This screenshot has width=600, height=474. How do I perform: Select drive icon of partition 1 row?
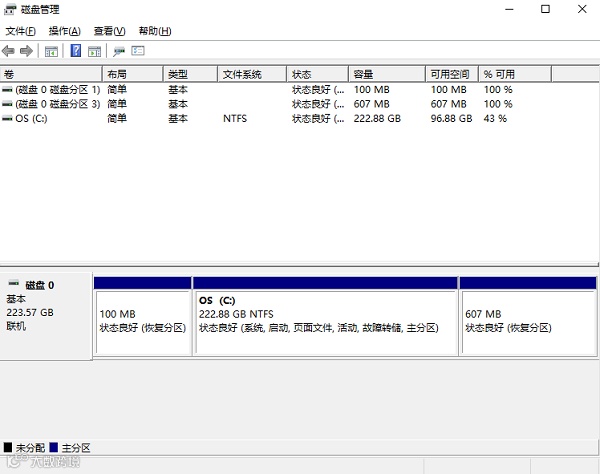tap(7, 90)
